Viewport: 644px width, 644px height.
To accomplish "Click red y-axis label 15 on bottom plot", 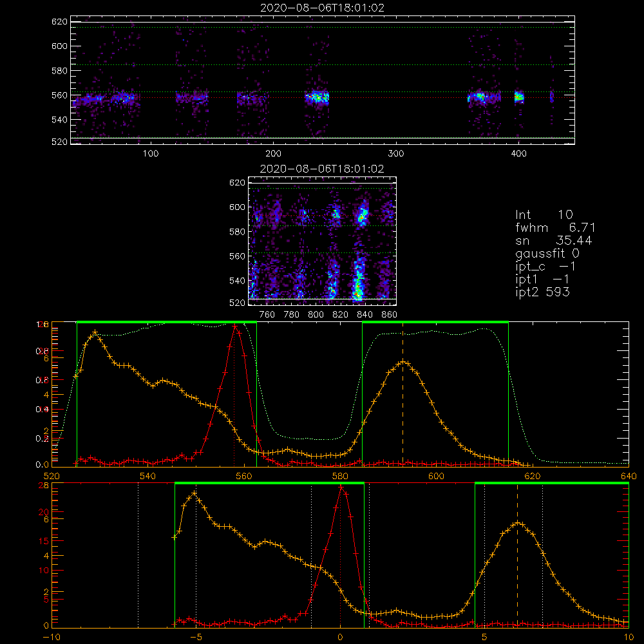I will 43,541.
